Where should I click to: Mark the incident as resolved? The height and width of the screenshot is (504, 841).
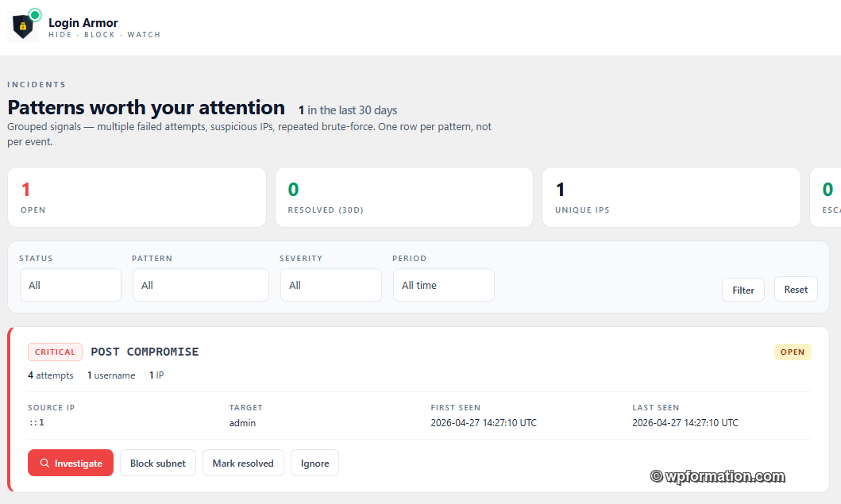coord(243,463)
